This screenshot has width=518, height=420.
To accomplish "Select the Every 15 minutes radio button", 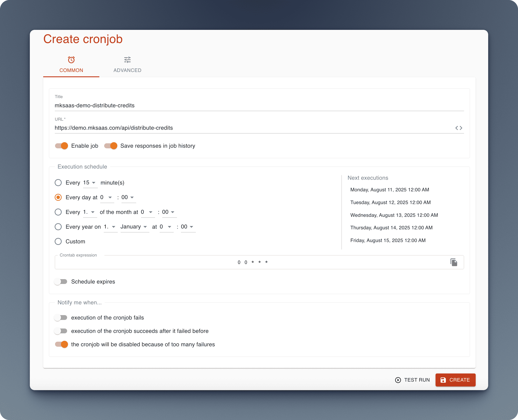I will point(58,183).
